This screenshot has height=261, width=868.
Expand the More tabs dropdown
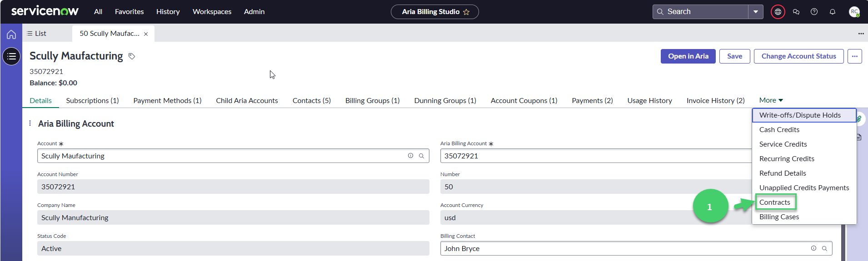771,100
